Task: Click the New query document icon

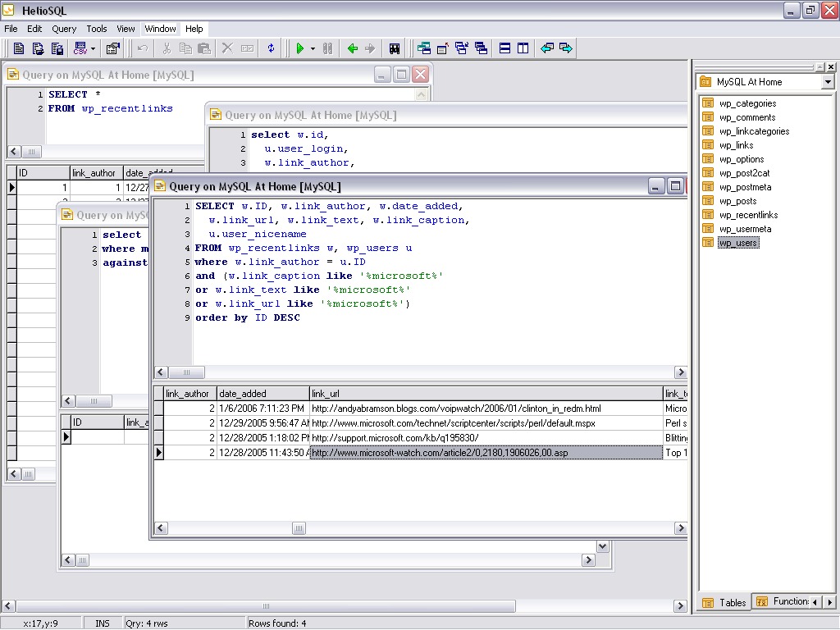Action: tap(18, 49)
